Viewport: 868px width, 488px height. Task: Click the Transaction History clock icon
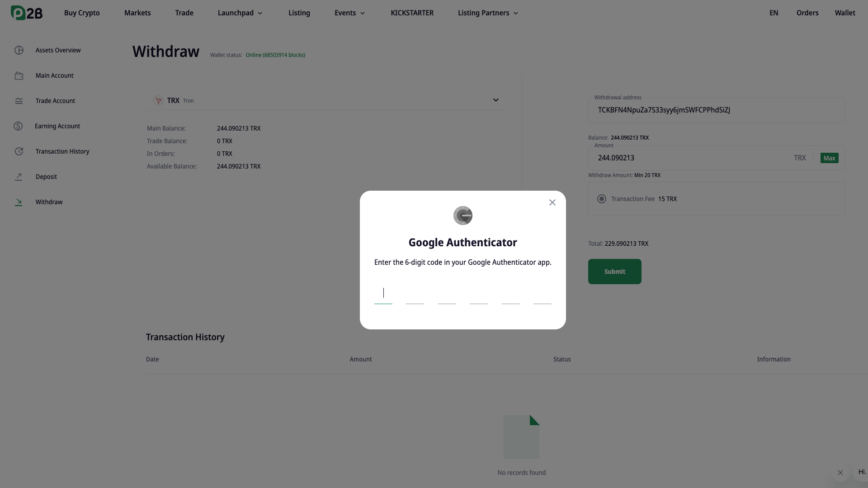click(x=19, y=151)
